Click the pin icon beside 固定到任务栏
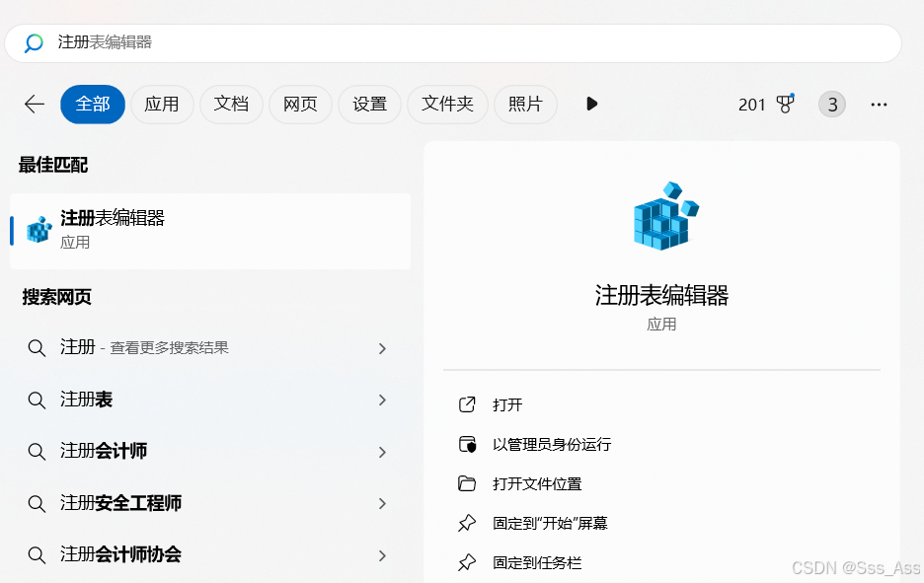The width and height of the screenshot is (924, 583). pyautogui.click(x=467, y=562)
